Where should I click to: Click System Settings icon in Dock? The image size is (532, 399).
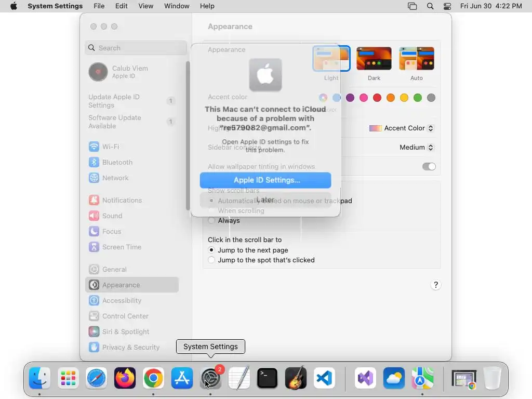pyautogui.click(x=210, y=378)
